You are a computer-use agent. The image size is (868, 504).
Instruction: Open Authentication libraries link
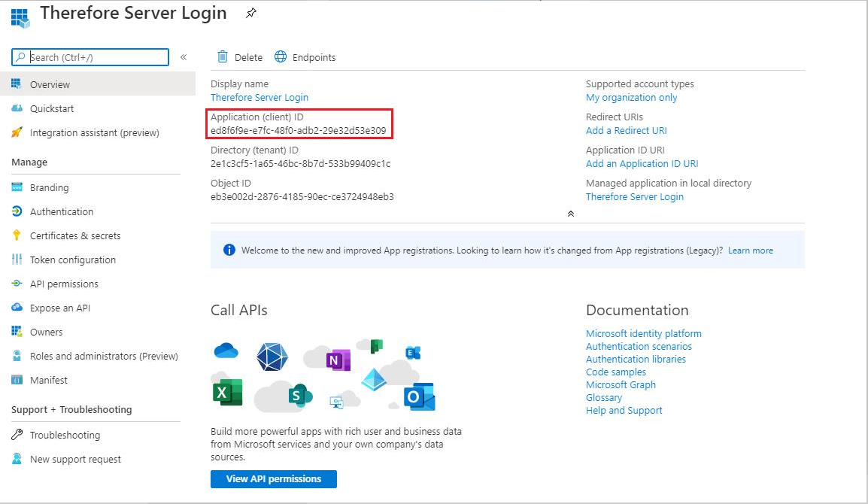[x=636, y=359]
